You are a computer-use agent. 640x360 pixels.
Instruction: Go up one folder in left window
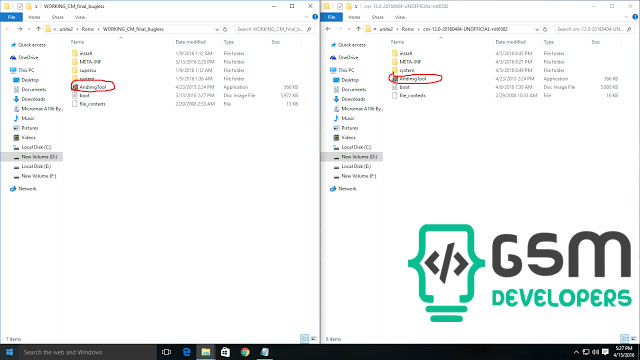coord(38,29)
